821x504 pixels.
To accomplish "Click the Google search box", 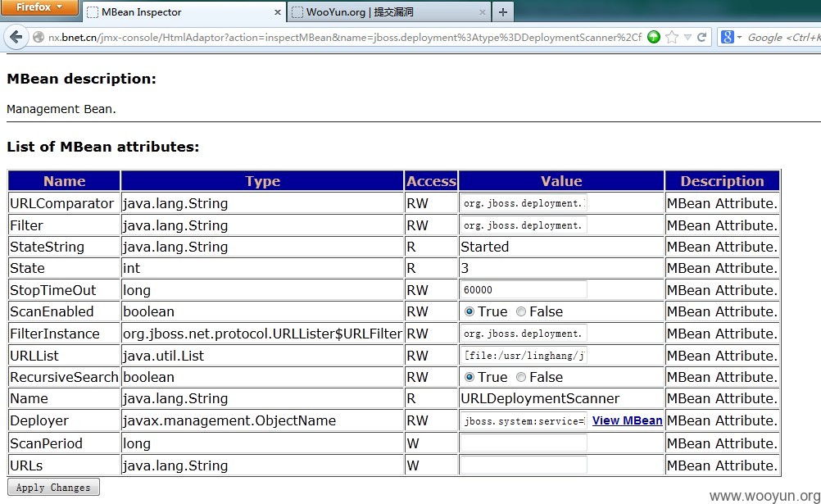I will coord(783,37).
